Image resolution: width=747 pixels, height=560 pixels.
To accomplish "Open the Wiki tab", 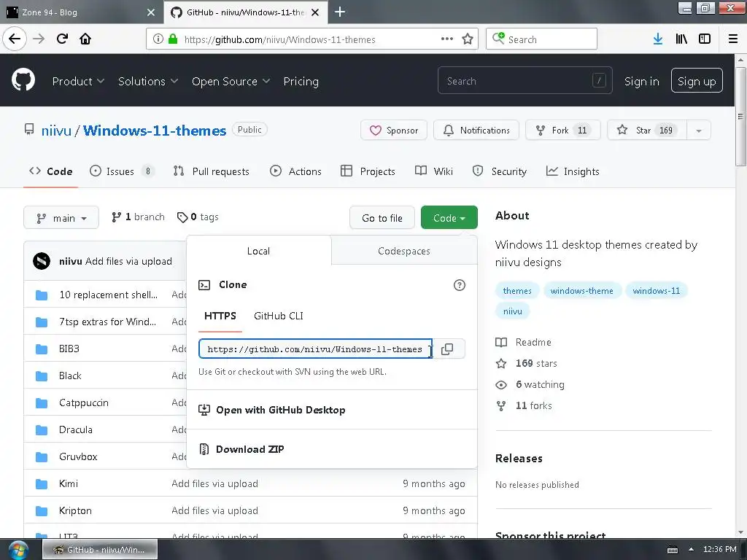I will point(433,171).
